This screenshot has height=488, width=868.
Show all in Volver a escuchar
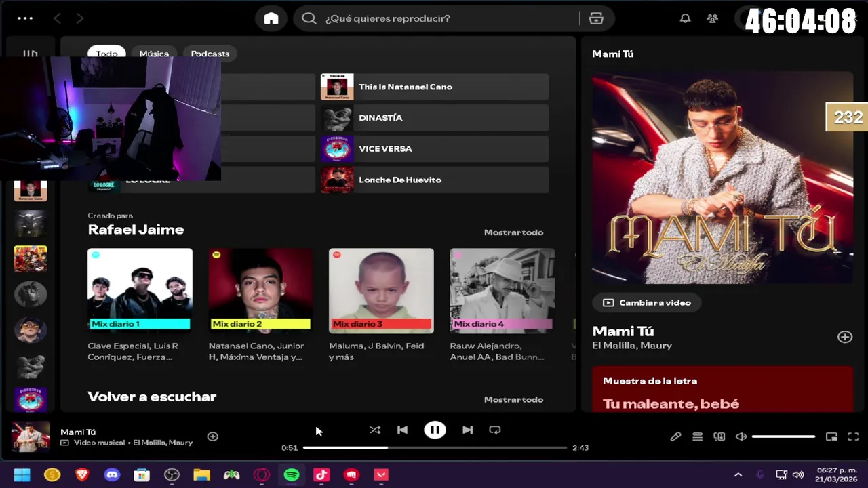point(513,399)
